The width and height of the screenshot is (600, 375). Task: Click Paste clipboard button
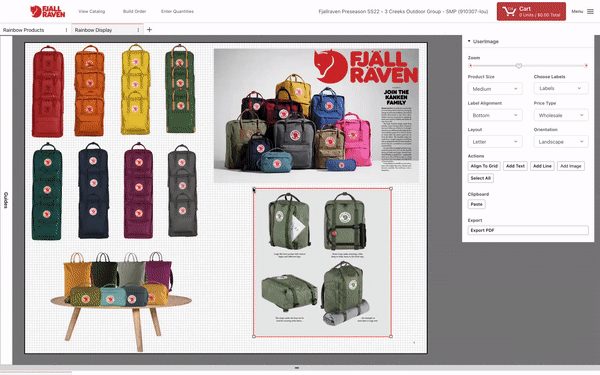coord(476,204)
